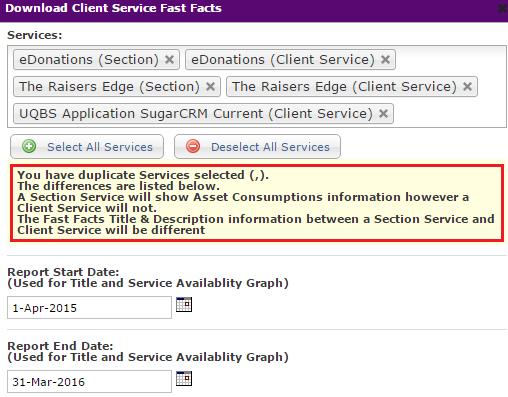Remove eDonations (Section) service tag
This screenshot has width=508, height=397.
point(169,60)
